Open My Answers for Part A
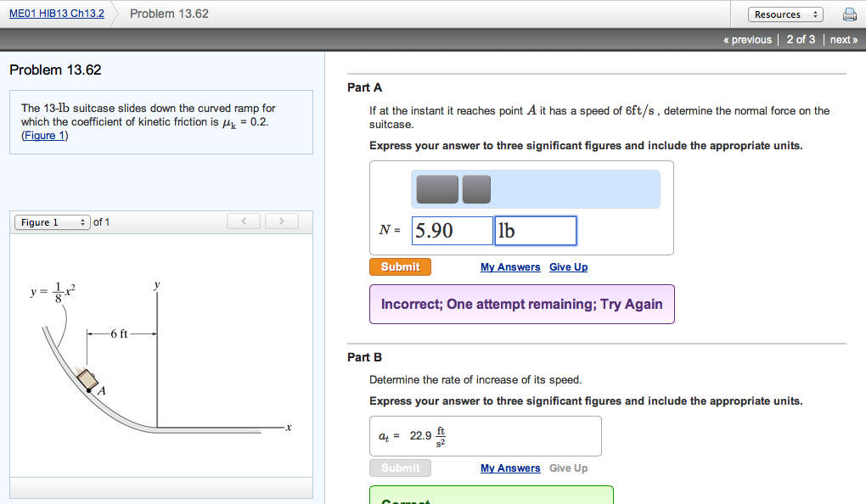The height and width of the screenshot is (504, 866). pos(510,266)
